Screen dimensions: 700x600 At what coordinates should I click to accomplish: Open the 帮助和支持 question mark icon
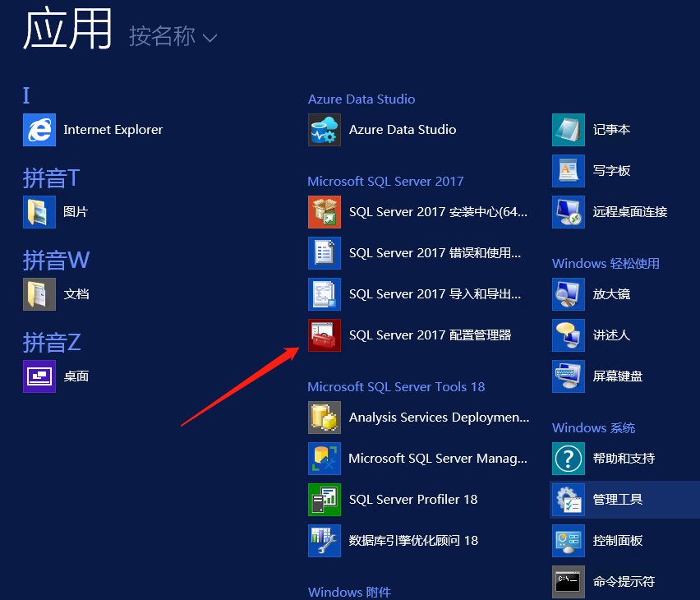click(x=569, y=459)
